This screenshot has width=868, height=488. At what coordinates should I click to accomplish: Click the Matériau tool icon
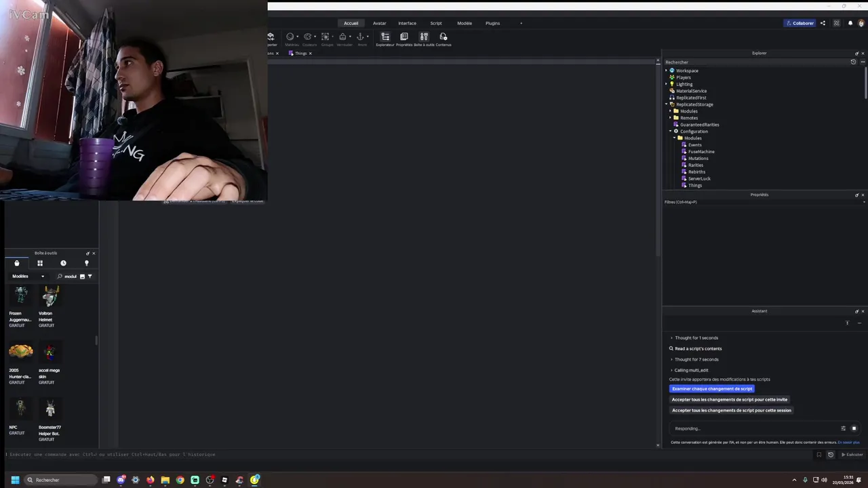click(x=290, y=37)
